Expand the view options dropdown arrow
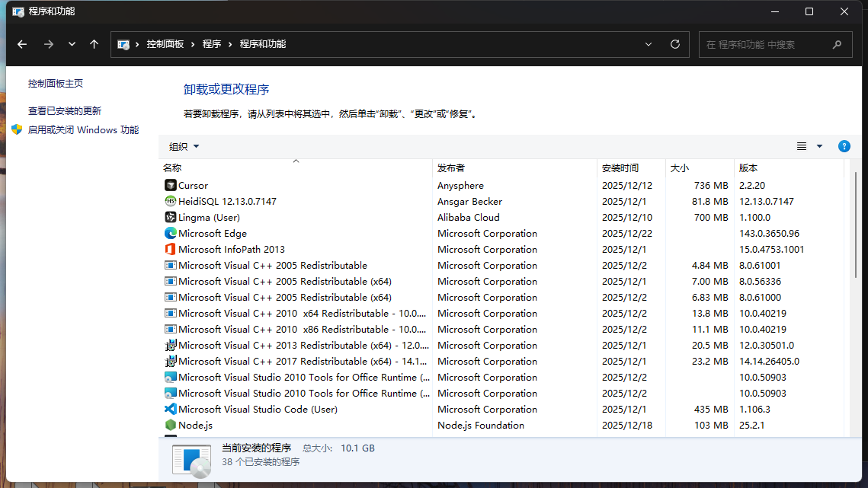The image size is (868, 488). [x=819, y=146]
